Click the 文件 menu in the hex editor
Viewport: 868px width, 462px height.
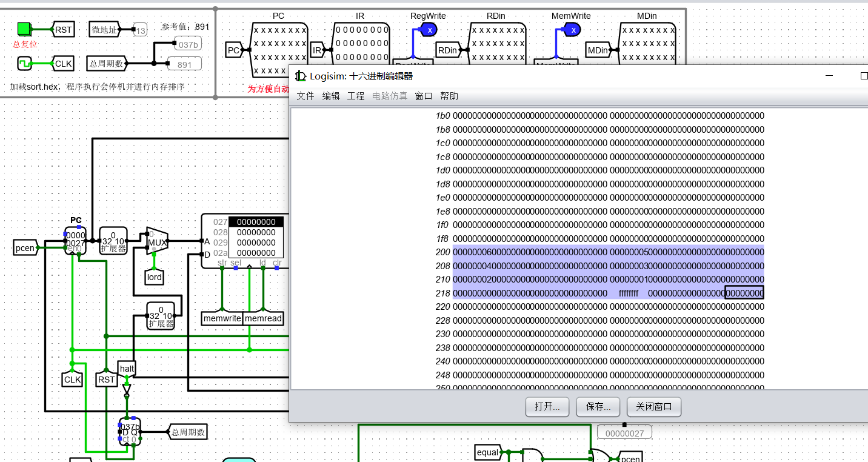[305, 96]
